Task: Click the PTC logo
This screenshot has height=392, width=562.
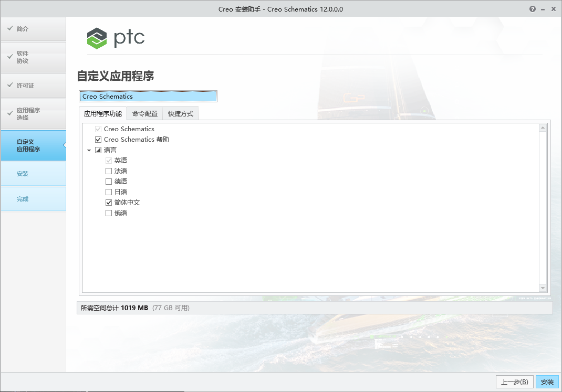Action: [116, 38]
